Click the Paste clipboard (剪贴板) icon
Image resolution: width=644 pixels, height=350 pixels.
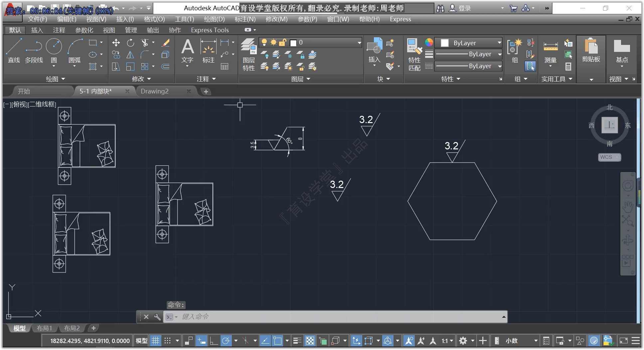(591, 50)
